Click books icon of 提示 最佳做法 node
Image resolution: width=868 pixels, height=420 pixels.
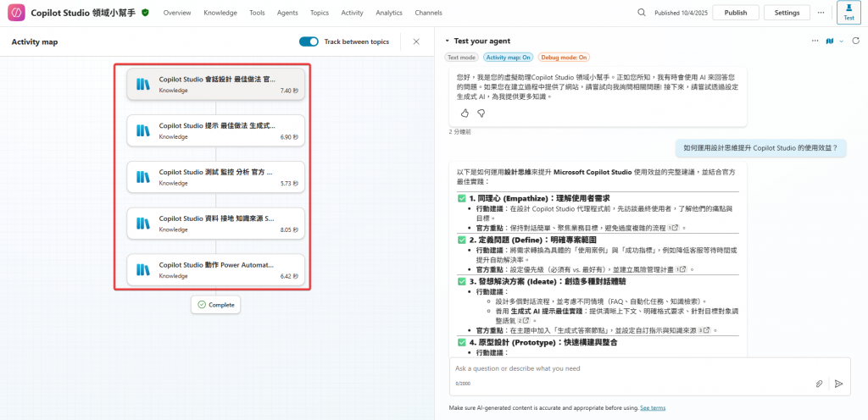143,130
